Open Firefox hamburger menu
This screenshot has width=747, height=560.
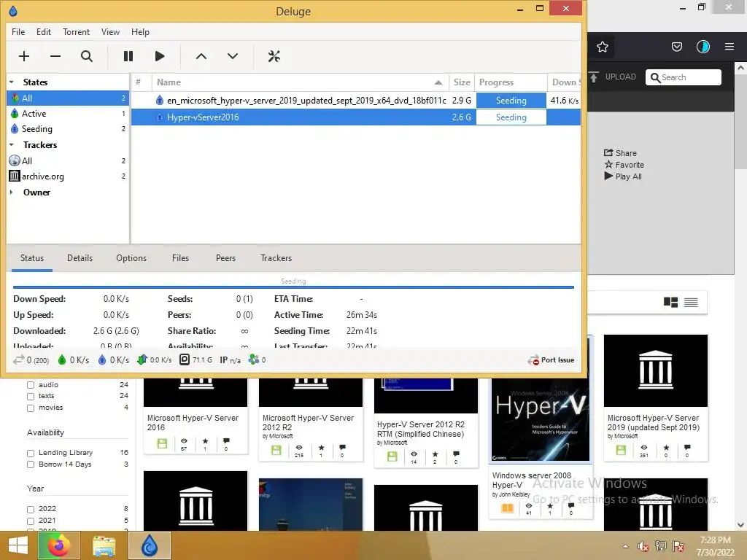click(x=729, y=47)
